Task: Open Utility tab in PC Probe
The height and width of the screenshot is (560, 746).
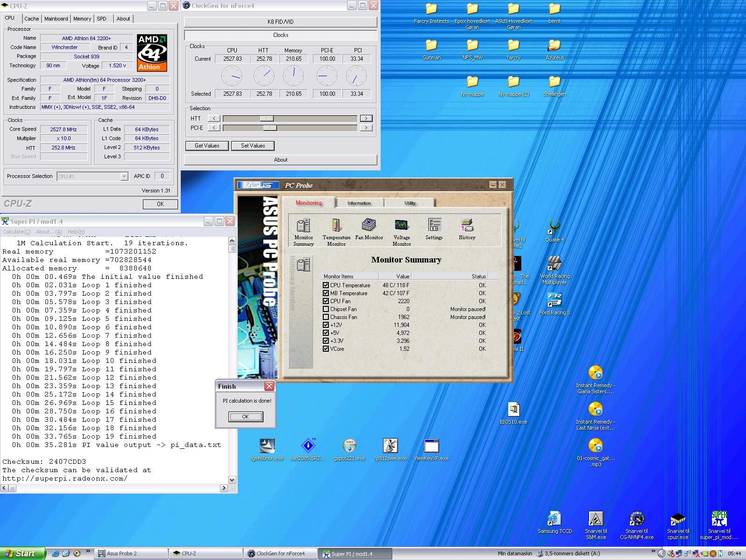Action: click(x=410, y=203)
